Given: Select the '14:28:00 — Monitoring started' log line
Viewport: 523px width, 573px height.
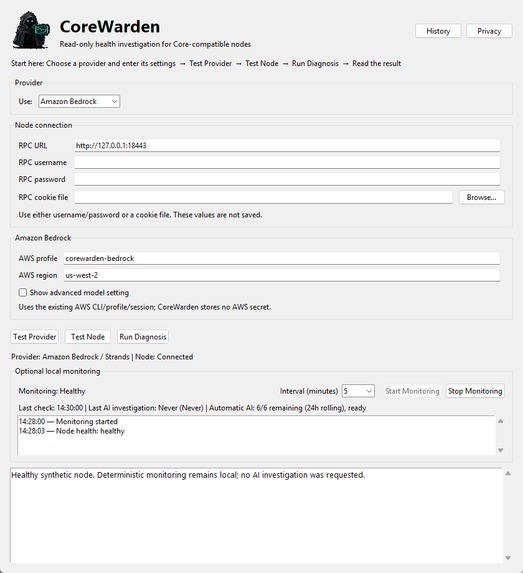Looking at the screenshot, I should coord(68,421).
